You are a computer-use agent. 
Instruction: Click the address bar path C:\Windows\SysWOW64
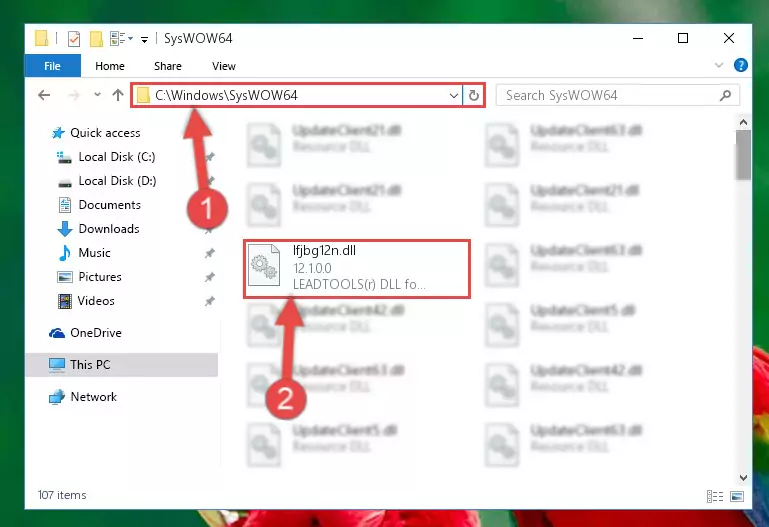click(x=227, y=95)
